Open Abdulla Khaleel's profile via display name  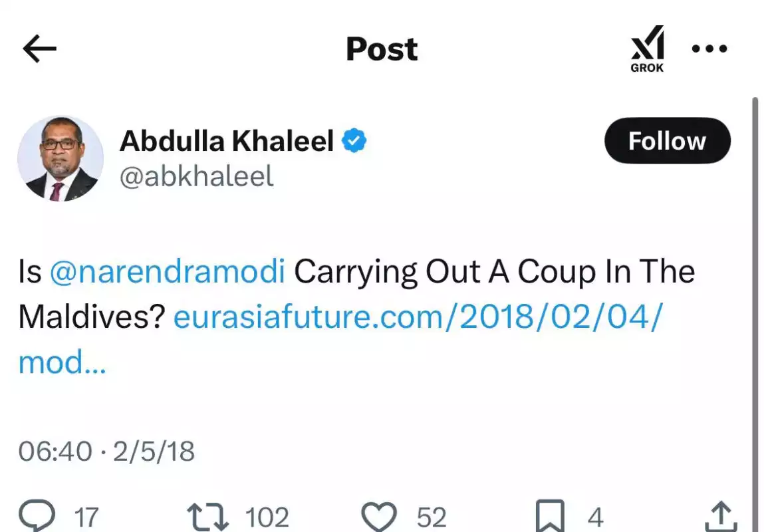(227, 141)
